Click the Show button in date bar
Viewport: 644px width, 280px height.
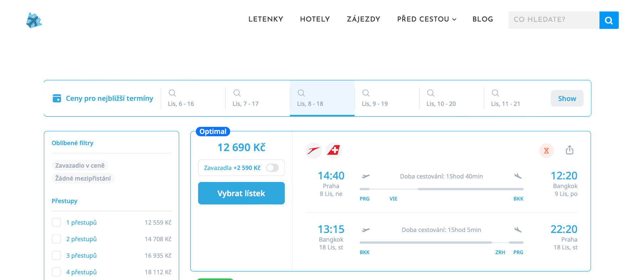click(567, 98)
